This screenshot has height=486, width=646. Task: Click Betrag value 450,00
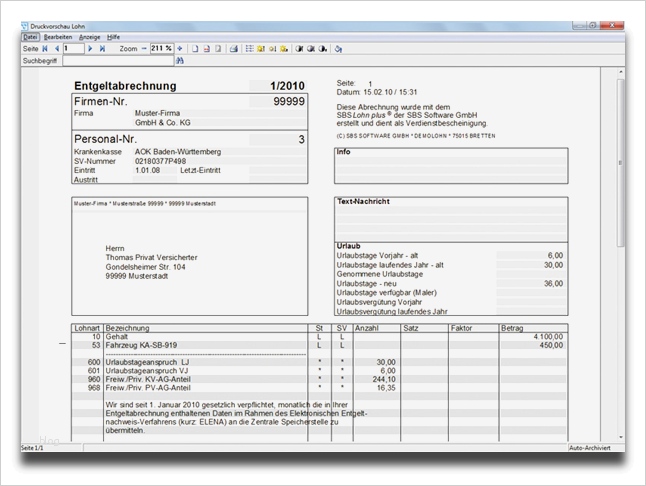(x=551, y=345)
